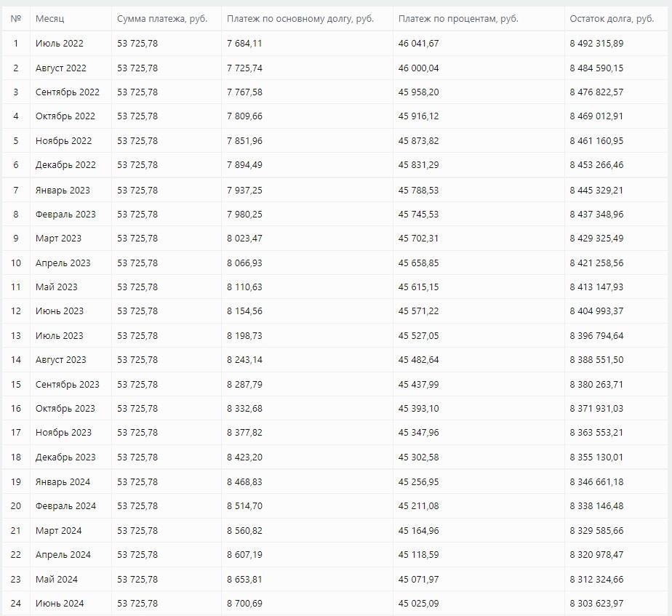
Task: Select the interest payment cell 46 000,04
Action: click(418, 68)
